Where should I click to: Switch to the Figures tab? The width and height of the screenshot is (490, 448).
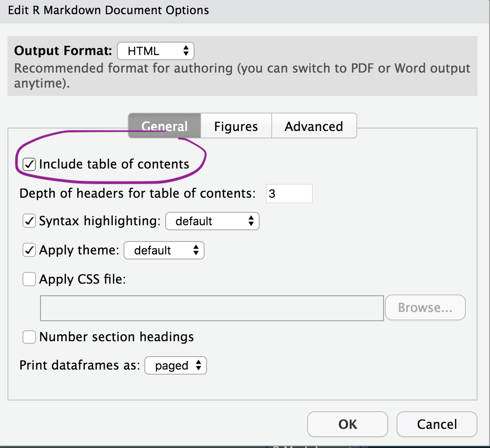tap(235, 126)
